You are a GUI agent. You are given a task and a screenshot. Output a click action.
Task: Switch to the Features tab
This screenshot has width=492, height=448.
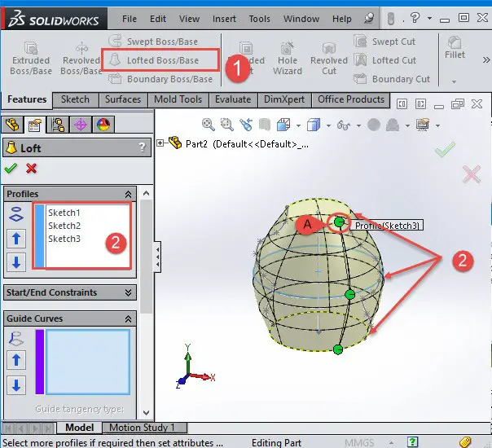(x=27, y=99)
